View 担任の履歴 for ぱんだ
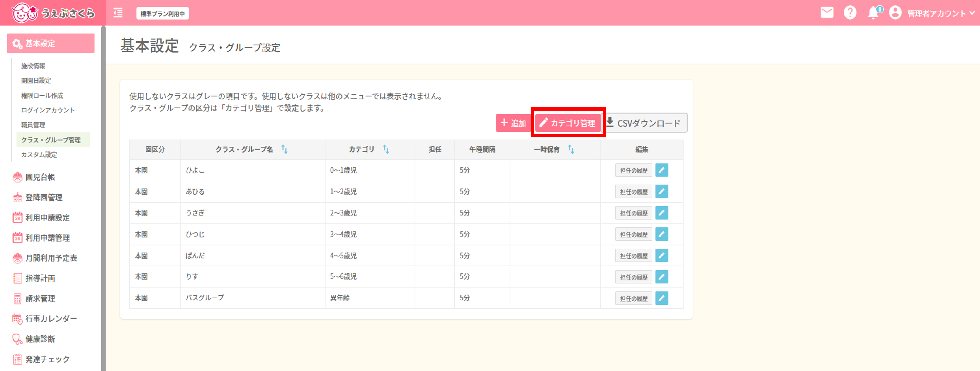Screen dimensions: 980x371 pos(633,256)
